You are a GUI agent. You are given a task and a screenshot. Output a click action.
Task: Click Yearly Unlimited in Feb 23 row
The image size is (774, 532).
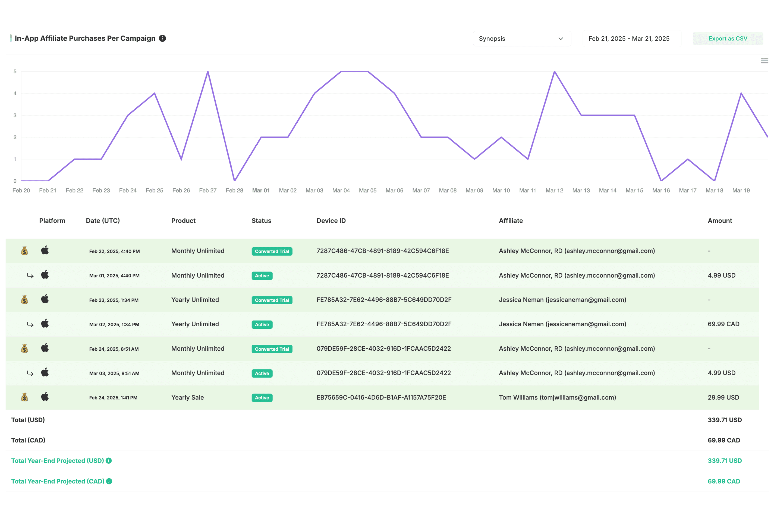pos(195,300)
